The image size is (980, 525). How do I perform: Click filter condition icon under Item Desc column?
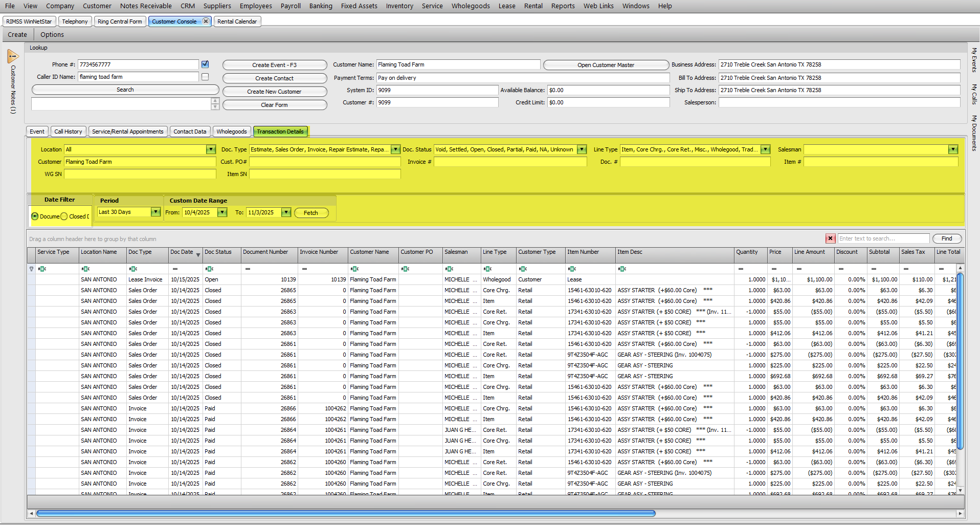click(622, 269)
